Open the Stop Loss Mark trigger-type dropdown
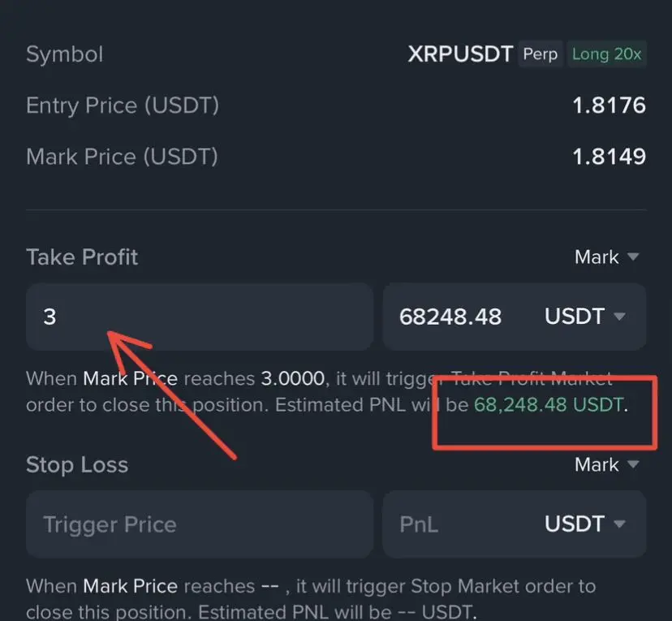This screenshot has height=621, width=672. click(606, 464)
